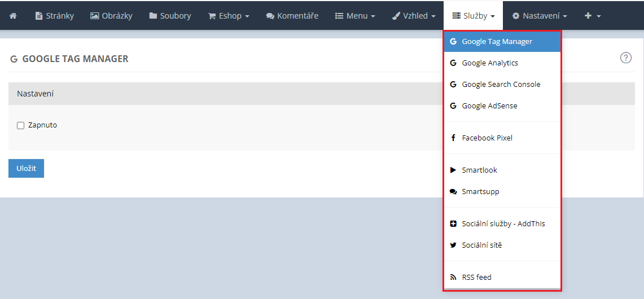Enable the Zapnuto checkbox
The image size is (644, 299).
[21, 125]
